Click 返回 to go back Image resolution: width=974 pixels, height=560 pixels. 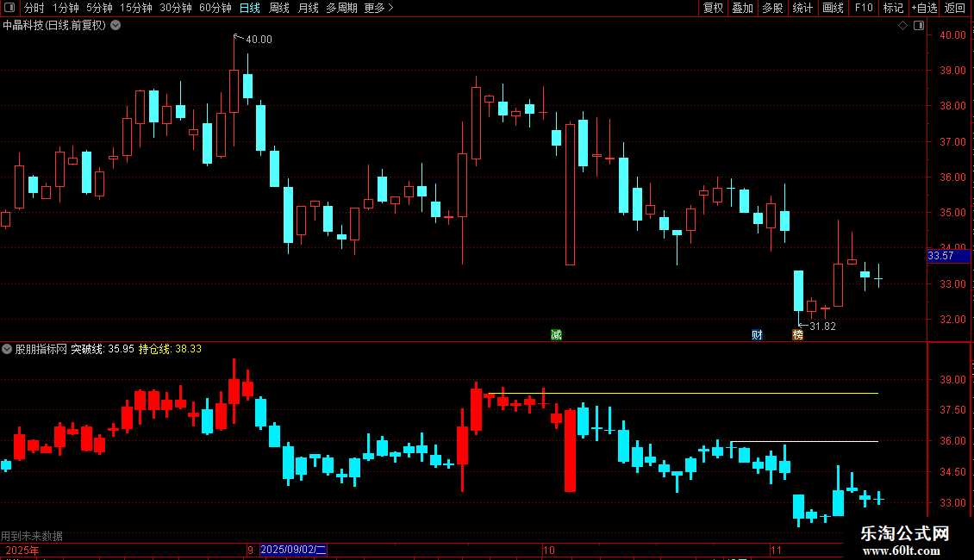[955, 8]
